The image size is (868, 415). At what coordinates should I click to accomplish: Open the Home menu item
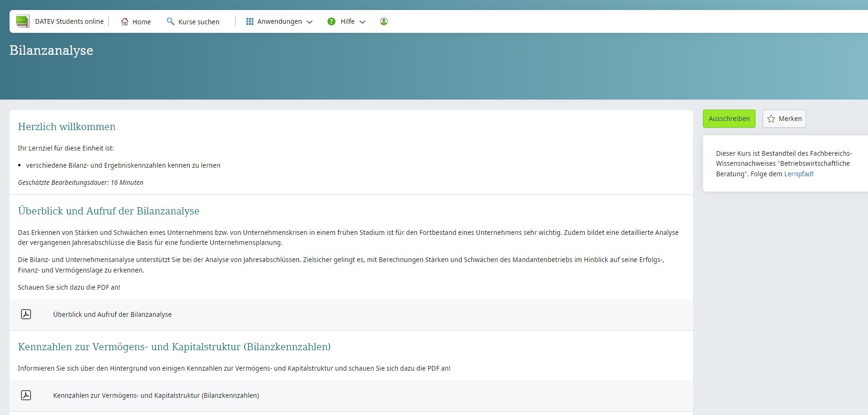pos(136,21)
